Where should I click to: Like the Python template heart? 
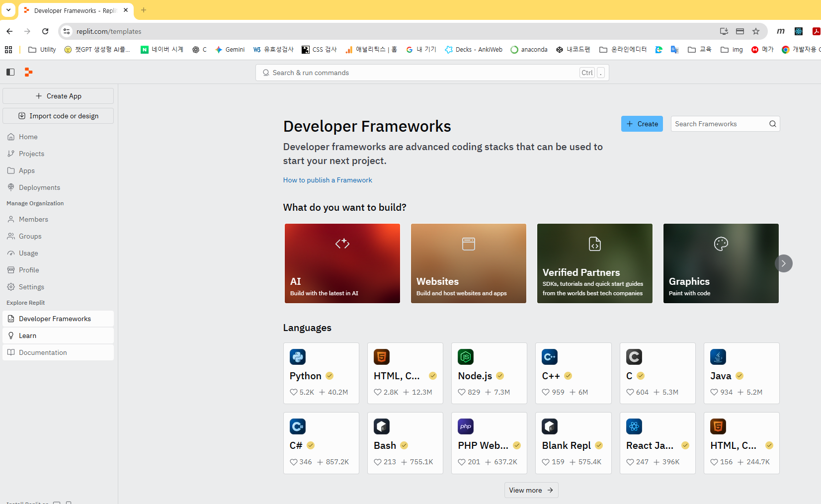pyautogui.click(x=294, y=392)
